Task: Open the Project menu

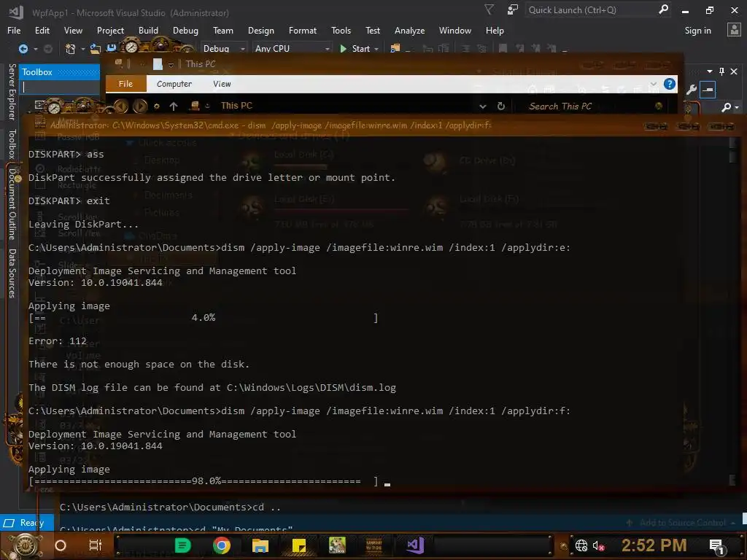Action: tap(110, 31)
